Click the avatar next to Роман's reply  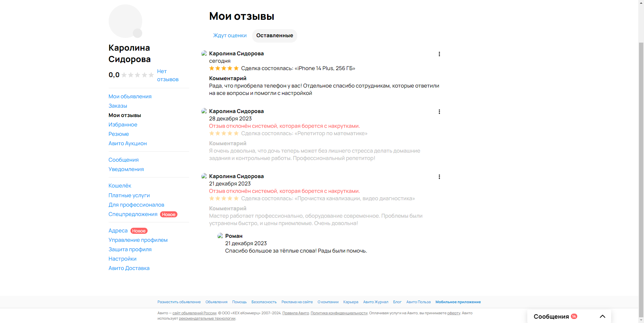pyautogui.click(x=220, y=236)
